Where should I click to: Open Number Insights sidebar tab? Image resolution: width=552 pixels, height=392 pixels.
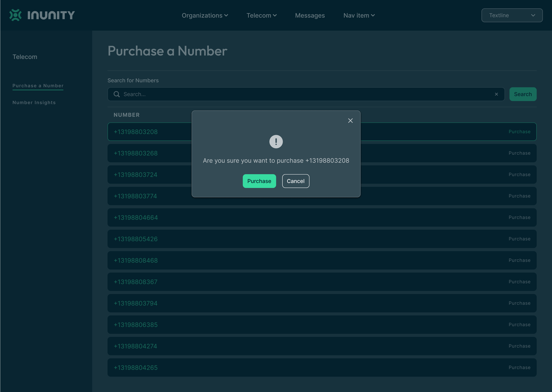[34, 103]
